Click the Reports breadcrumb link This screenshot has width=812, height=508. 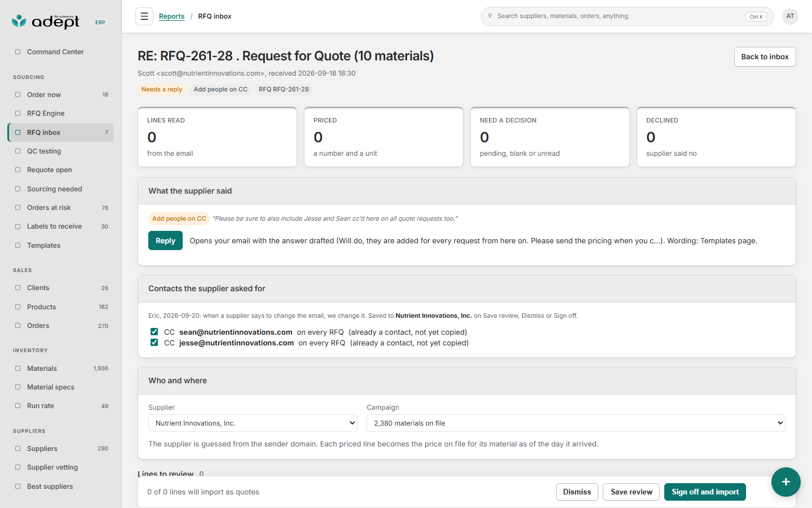click(171, 16)
